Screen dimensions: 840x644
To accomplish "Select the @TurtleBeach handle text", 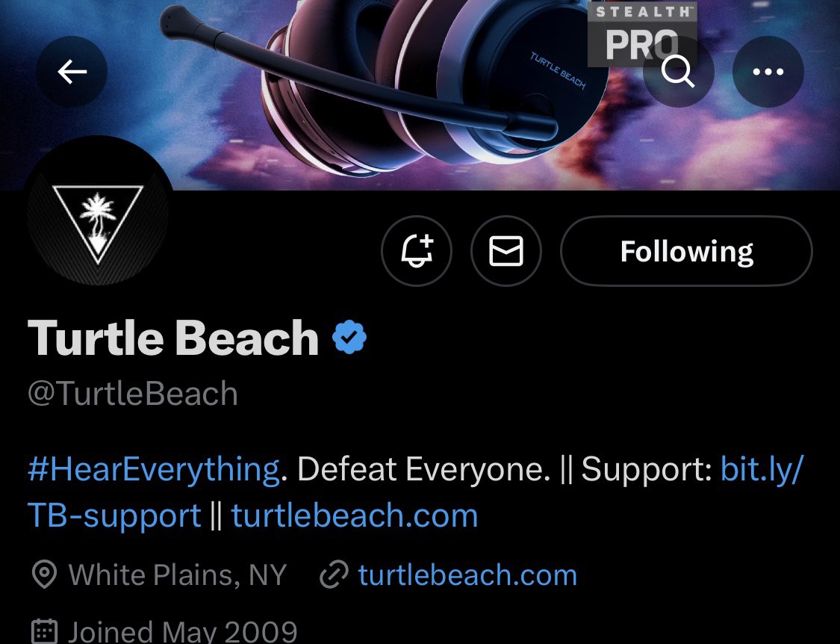I will (x=132, y=394).
